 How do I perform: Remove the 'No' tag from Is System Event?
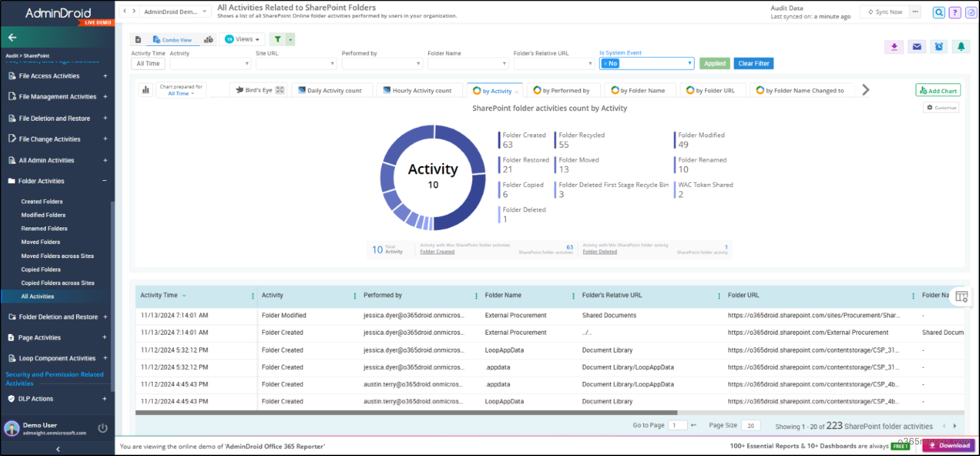tap(605, 64)
